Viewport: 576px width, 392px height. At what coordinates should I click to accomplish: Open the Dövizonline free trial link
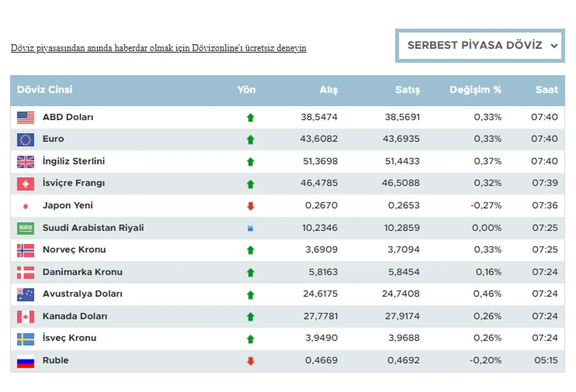pyautogui.click(x=158, y=48)
